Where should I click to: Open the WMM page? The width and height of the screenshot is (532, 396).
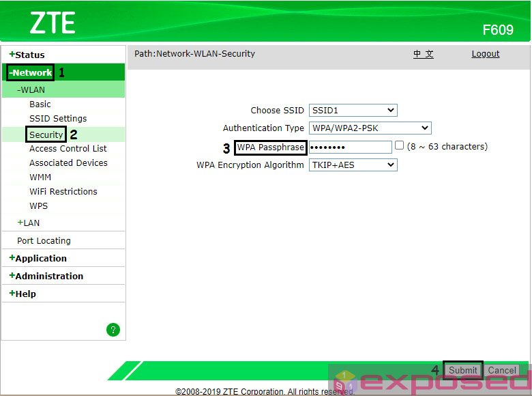pyautogui.click(x=40, y=178)
